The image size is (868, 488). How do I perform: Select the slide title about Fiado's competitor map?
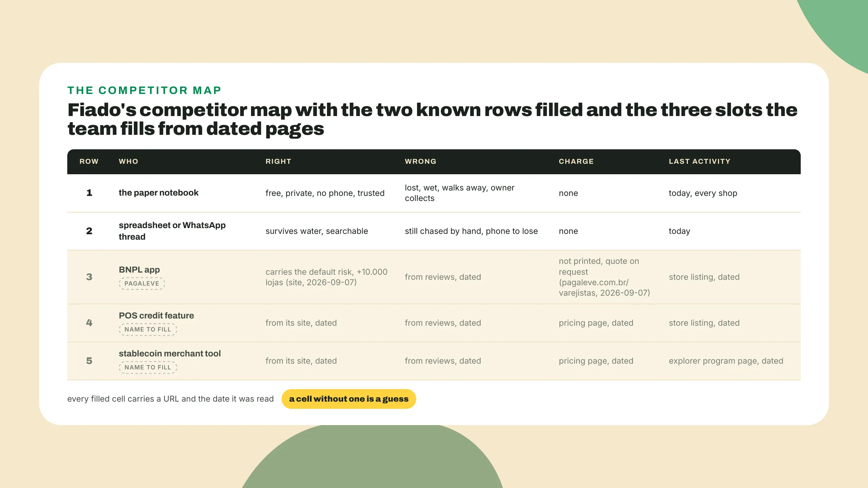[432, 119]
